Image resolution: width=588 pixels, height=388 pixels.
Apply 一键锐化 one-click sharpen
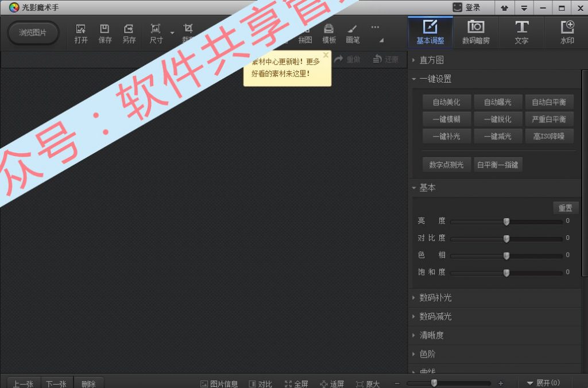(x=498, y=119)
